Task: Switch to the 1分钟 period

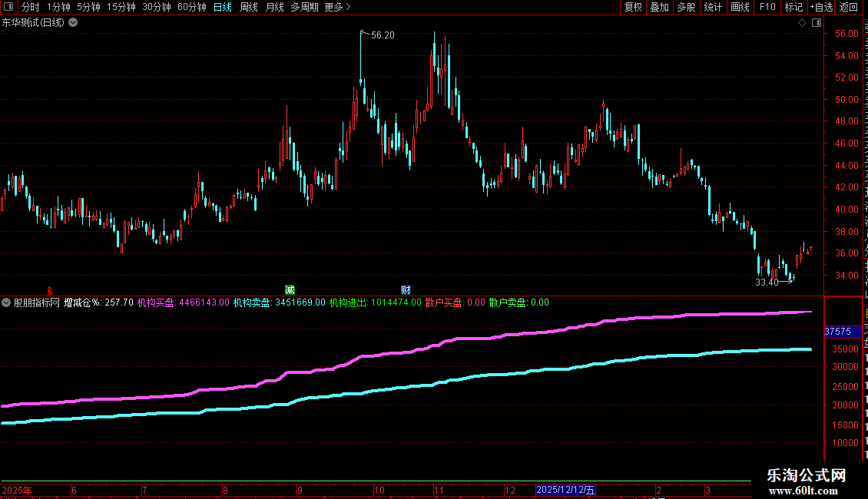Action: pyautogui.click(x=58, y=7)
